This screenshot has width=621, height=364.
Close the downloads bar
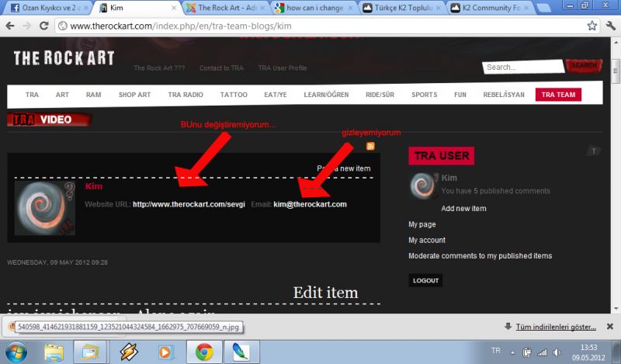(610, 327)
